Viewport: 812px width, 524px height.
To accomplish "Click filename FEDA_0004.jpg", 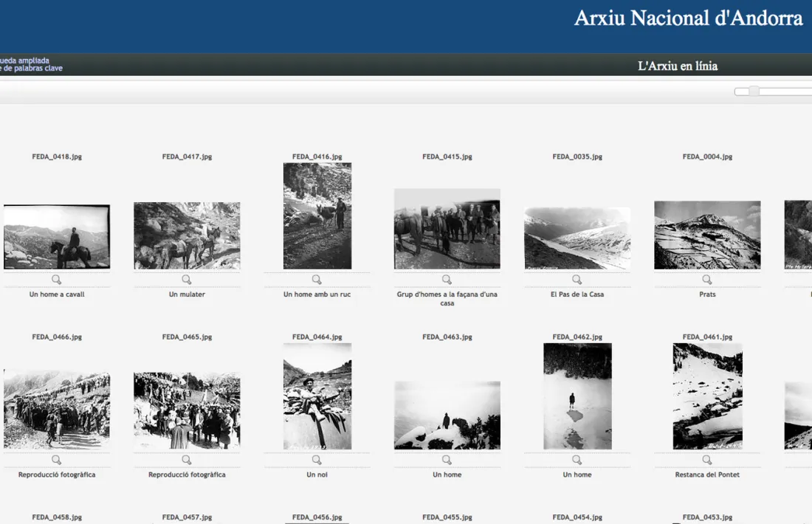I will (707, 156).
